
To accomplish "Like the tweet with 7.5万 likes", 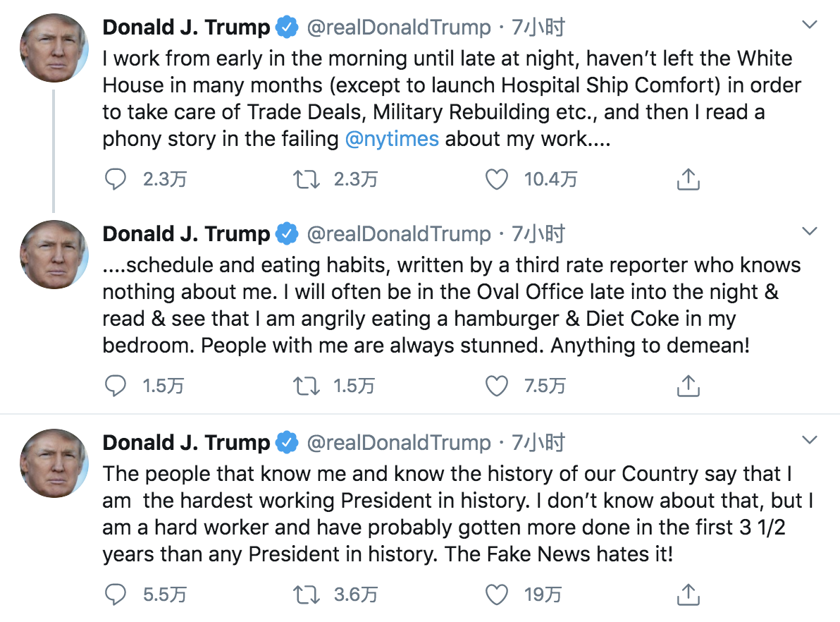I will (x=497, y=386).
